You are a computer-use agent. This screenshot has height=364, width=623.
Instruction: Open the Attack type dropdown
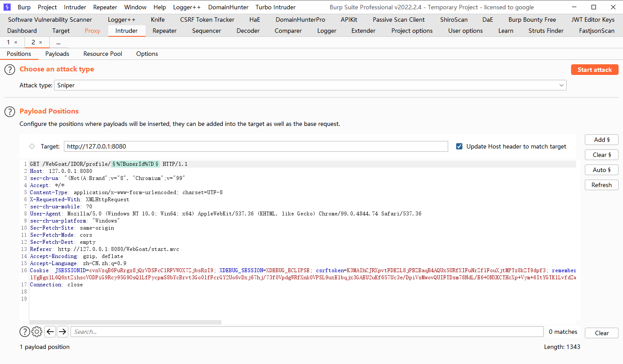(310, 85)
